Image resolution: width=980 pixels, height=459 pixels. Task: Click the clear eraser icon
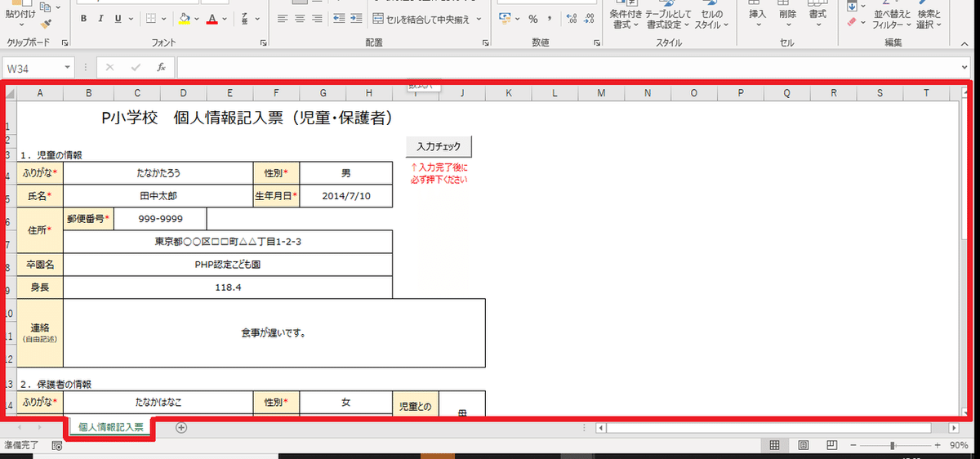click(x=853, y=23)
